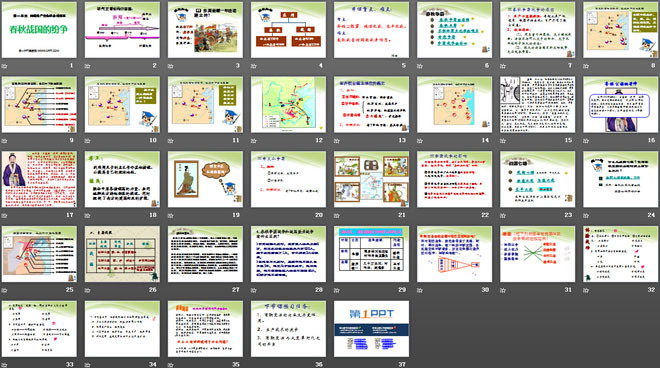The width and height of the screenshot is (660, 368).
Task: Click animation star icon below slide 31
Action: point(503,290)
